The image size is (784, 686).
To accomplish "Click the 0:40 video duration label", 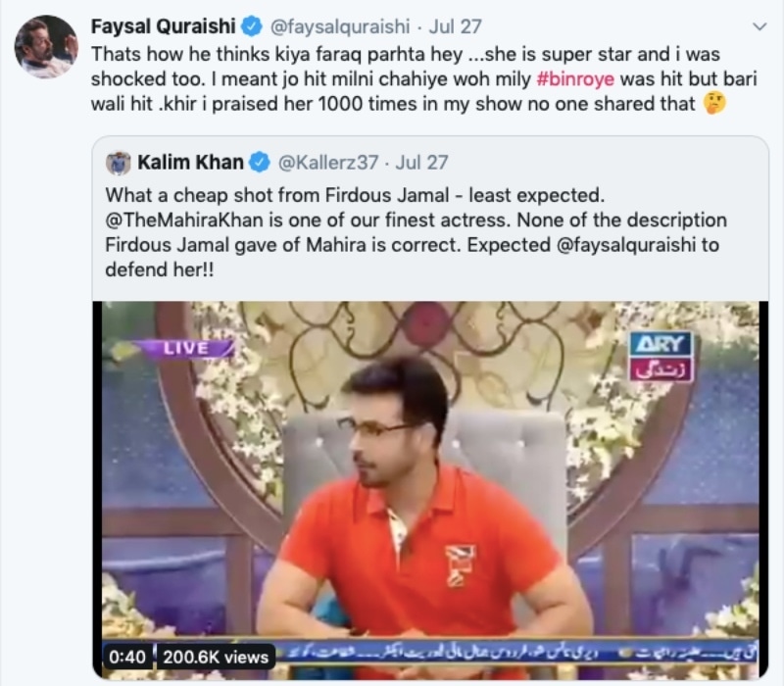I will (127, 657).
